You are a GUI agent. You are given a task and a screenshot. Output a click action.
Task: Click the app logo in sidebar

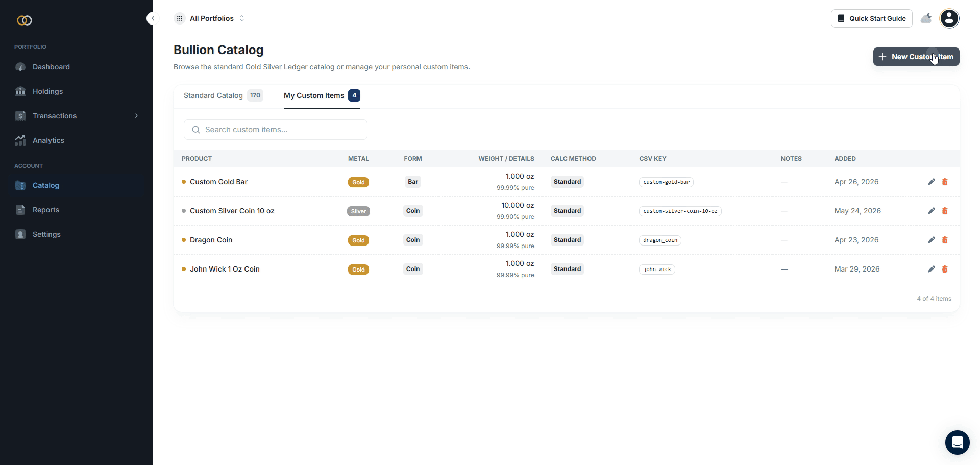coord(24,20)
